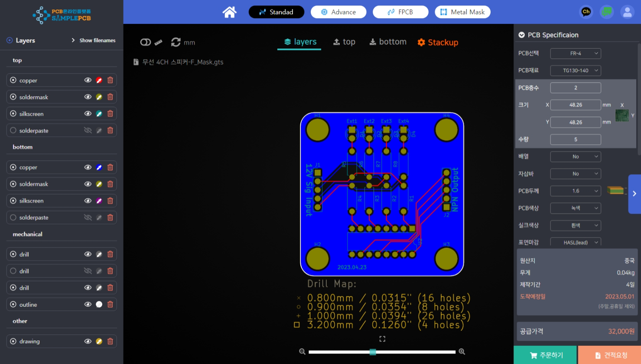Show the bottom solderpaste layer

pyautogui.click(x=88, y=218)
